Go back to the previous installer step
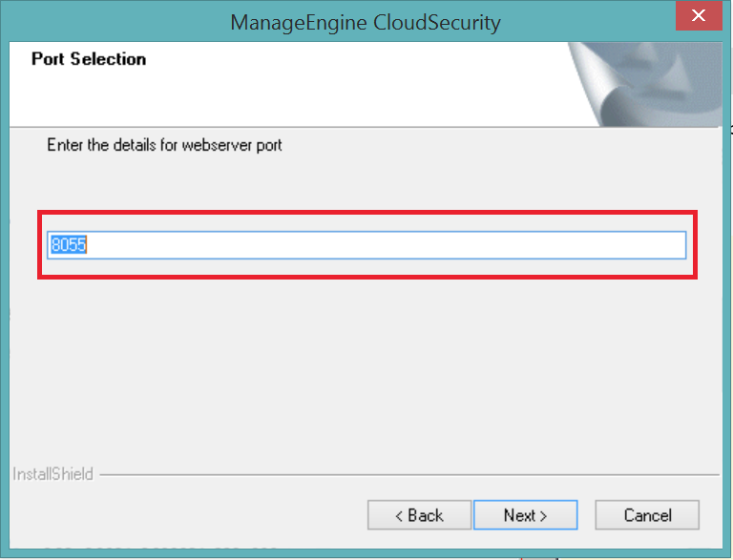This screenshot has height=560, width=733. tap(419, 514)
